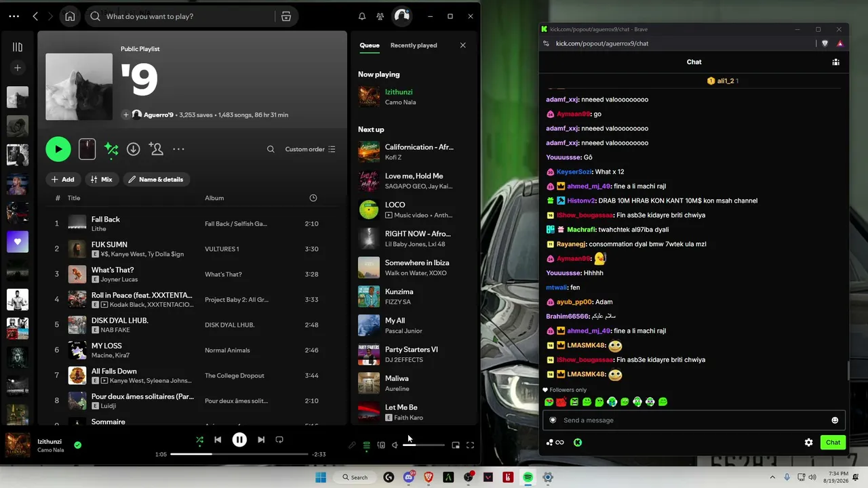Click the song progress bar

point(239,454)
